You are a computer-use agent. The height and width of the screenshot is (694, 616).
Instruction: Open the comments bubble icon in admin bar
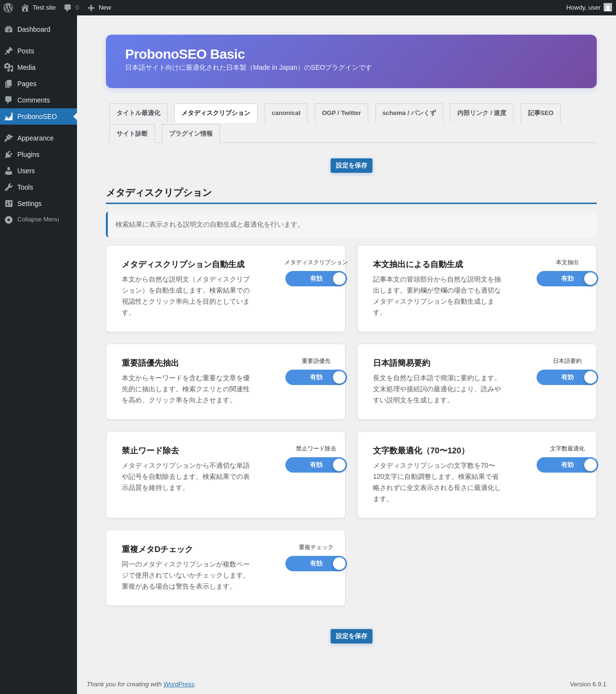tap(67, 8)
